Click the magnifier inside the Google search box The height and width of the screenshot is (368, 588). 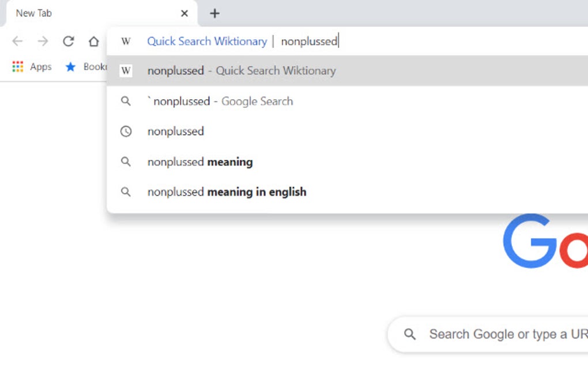pyautogui.click(x=410, y=334)
